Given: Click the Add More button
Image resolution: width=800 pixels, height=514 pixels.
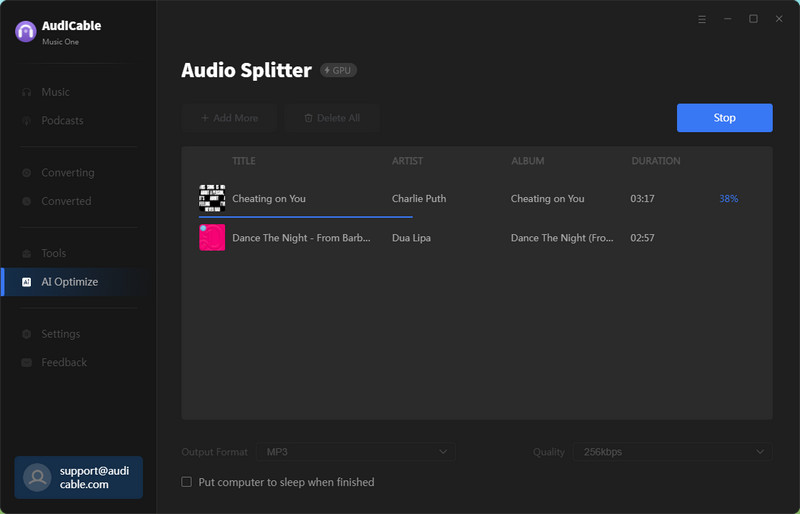Looking at the screenshot, I should pos(229,118).
